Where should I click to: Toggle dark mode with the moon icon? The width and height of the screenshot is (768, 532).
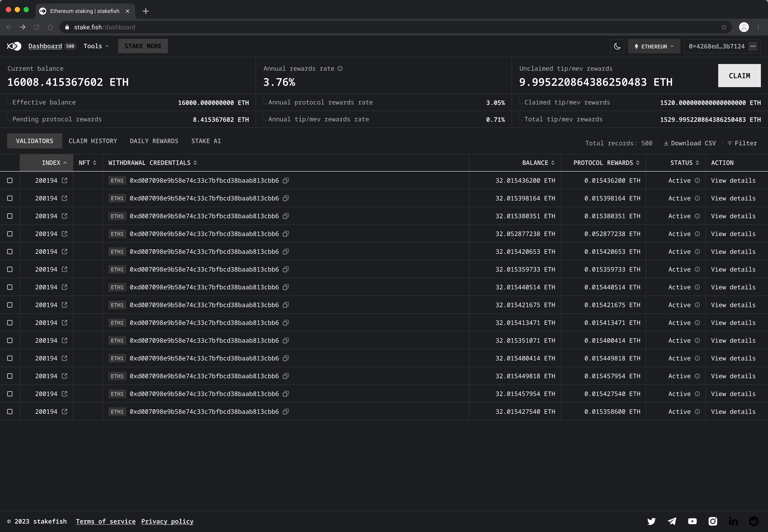617,46
